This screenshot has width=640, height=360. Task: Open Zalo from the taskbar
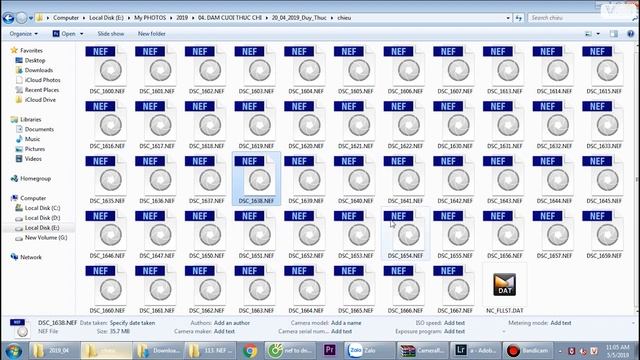[x=368, y=351]
